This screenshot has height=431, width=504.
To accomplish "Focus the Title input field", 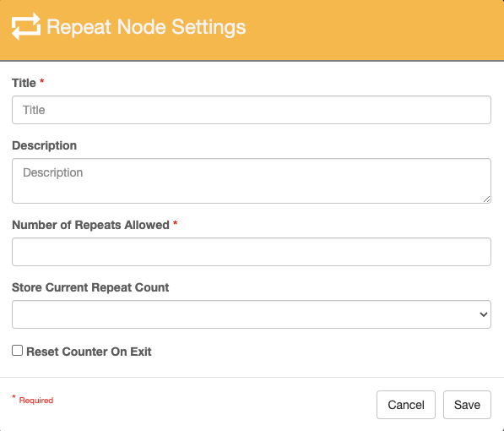I will (x=252, y=110).
